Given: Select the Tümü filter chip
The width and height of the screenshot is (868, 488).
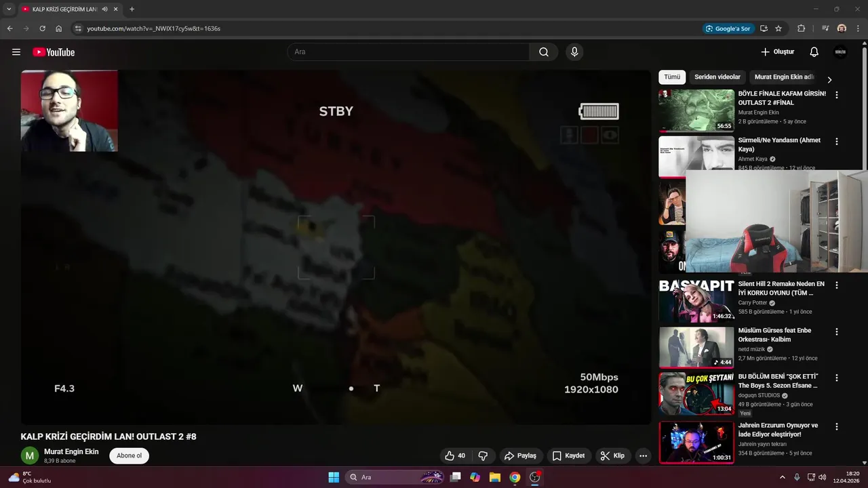Looking at the screenshot, I should (672, 77).
